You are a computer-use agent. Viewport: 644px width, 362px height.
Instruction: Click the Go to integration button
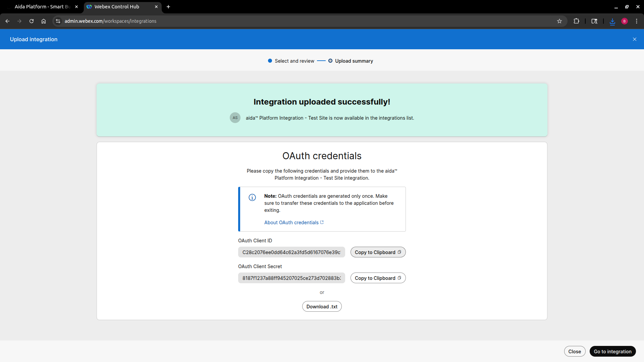pyautogui.click(x=612, y=351)
